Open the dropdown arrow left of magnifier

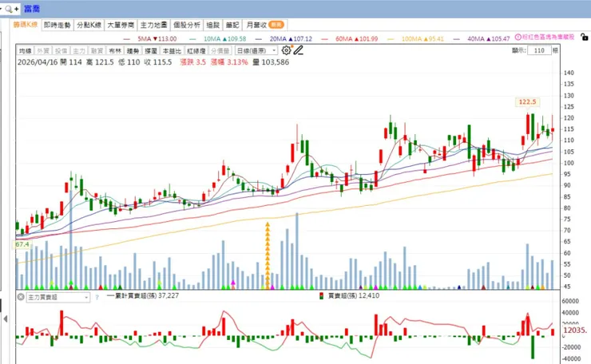(x=1, y=8)
